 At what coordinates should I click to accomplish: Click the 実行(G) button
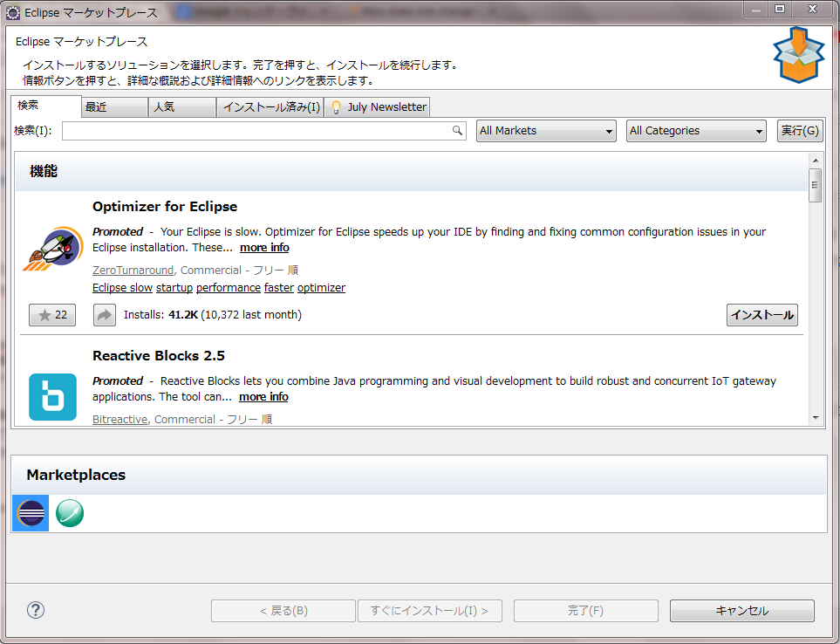(799, 131)
